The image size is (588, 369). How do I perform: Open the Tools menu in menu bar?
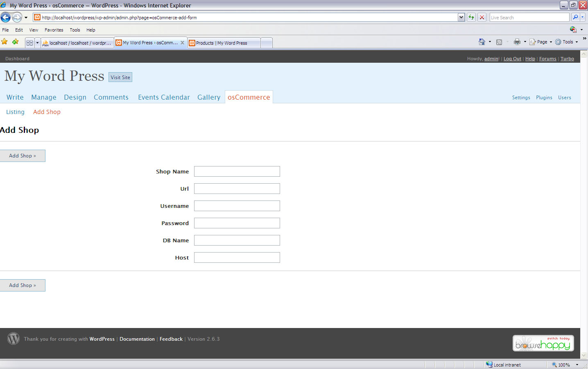(x=75, y=30)
